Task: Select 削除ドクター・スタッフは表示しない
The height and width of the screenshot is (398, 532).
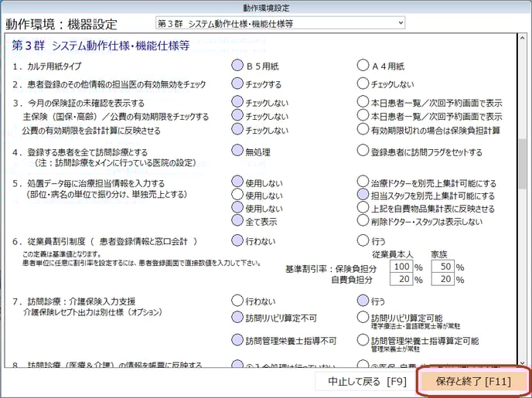Action: [x=363, y=221]
